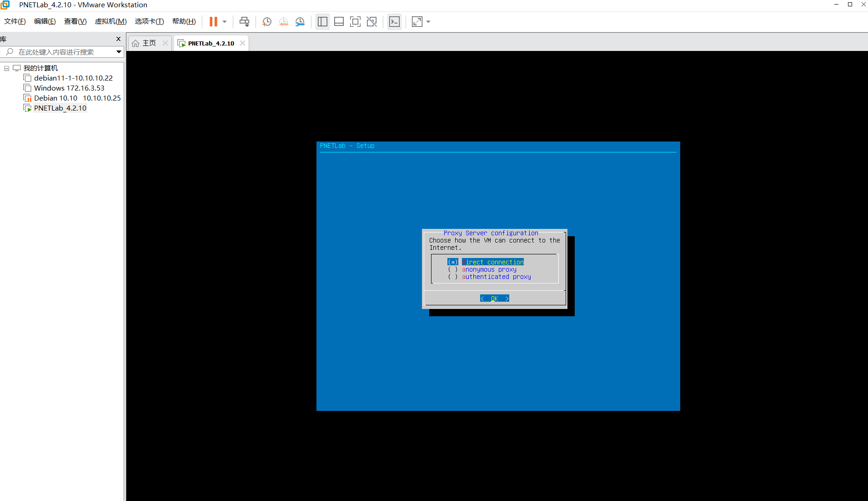Select debian11-1-10.10.10.22 VM
868x501 pixels.
coord(73,78)
